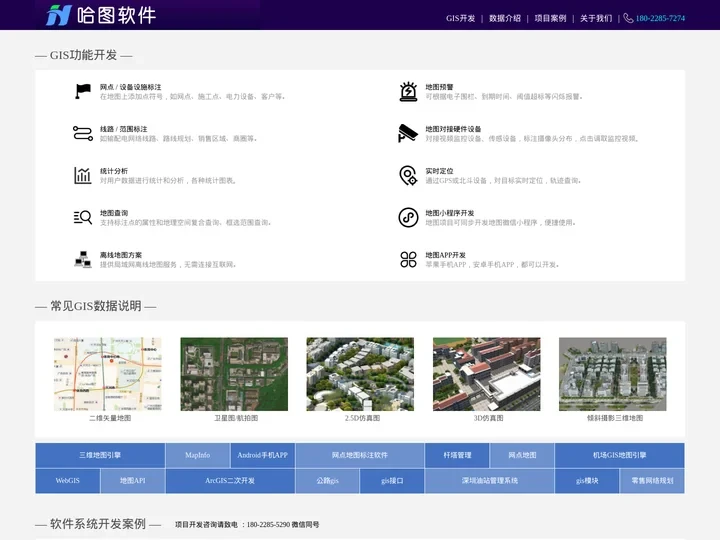Click the 倾斜摄影三维地图 caption
The height and width of the screenshot is (540, 720).
pyautogui.click(x=615, y=418)
